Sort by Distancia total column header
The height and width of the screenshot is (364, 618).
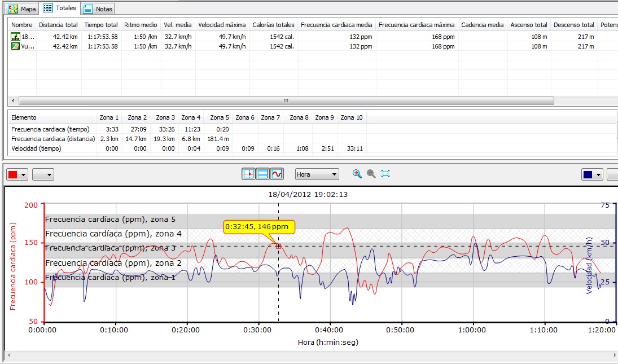point(58,25)
